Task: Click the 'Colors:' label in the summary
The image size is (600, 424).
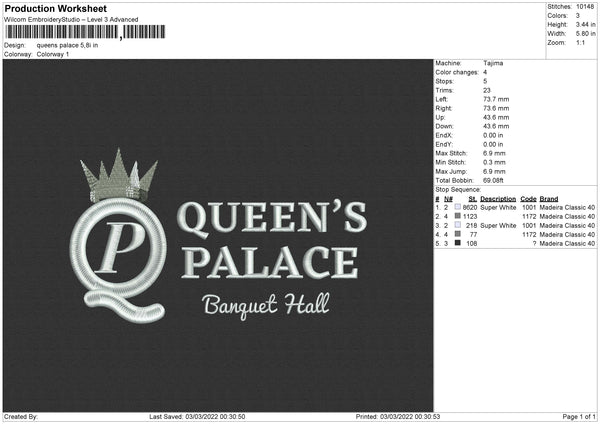Action: pyautogui.click(x=558, y=16)
